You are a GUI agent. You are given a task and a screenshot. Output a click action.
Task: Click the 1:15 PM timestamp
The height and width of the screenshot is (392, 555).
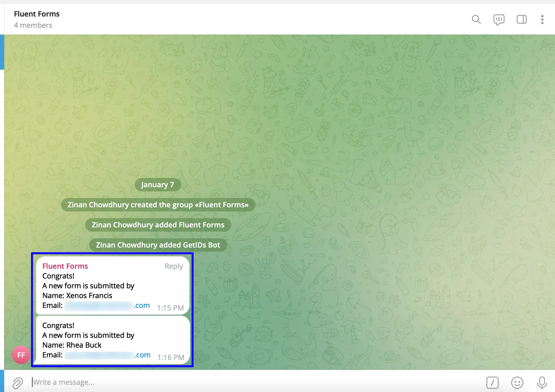tap(170, 308)
